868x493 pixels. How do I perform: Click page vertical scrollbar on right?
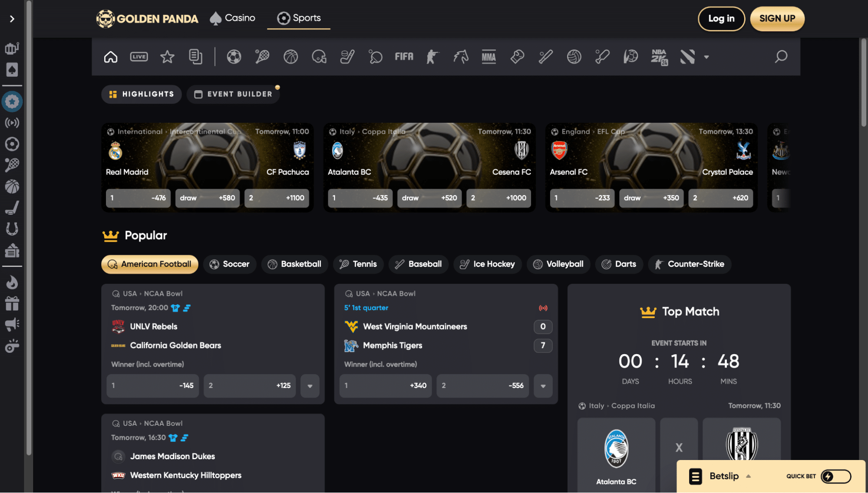[x=864, y=82]
